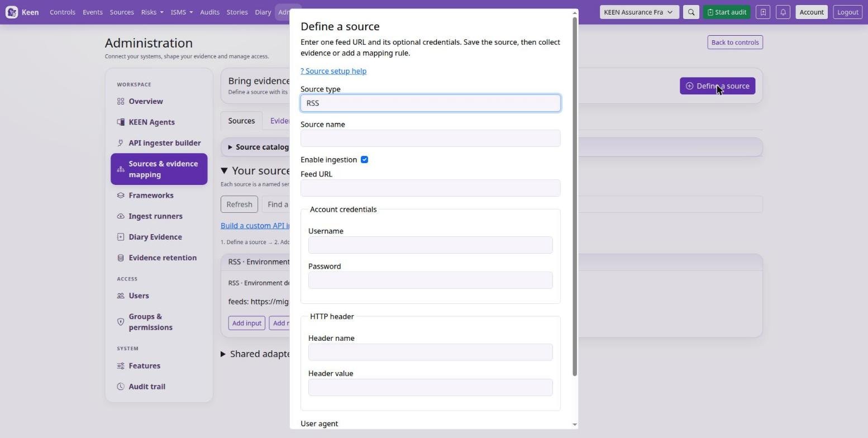Click the Ingest runners cloud icon
The image size is (868, 438).
(121, 216)
